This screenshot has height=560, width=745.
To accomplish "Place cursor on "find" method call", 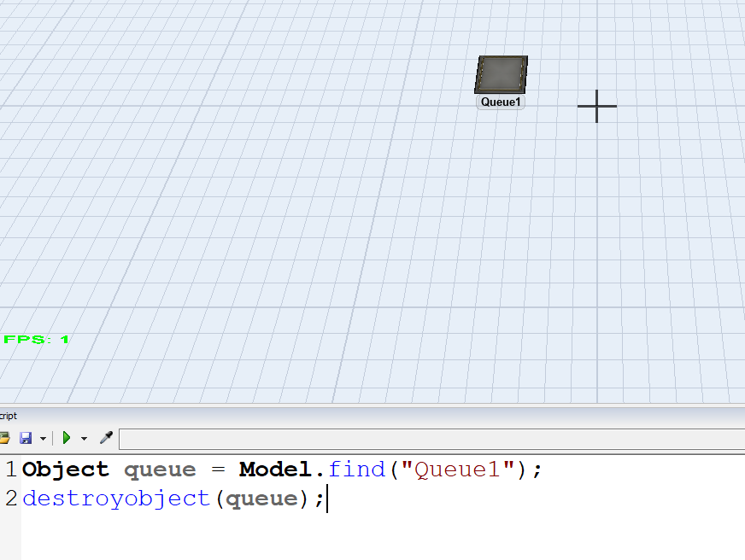I will coord(356,470).
